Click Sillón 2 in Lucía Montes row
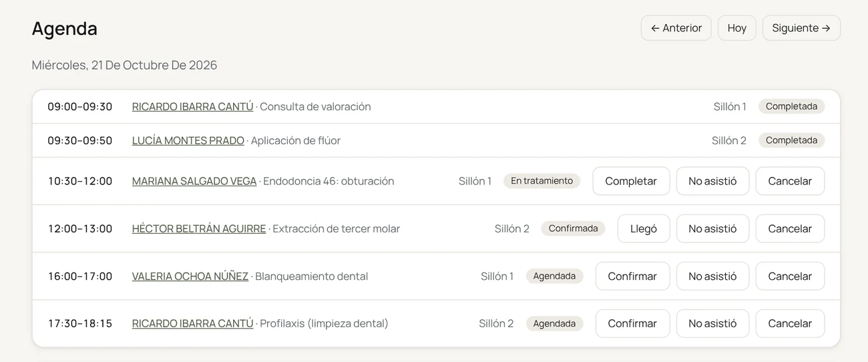The image size is (868, 362). tap(729, 140)
